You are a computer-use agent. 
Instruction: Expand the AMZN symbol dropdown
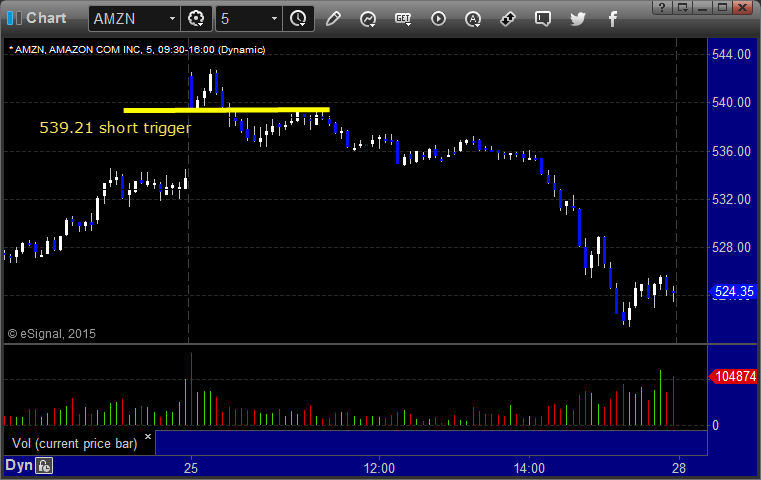click(x=172, y=19)
